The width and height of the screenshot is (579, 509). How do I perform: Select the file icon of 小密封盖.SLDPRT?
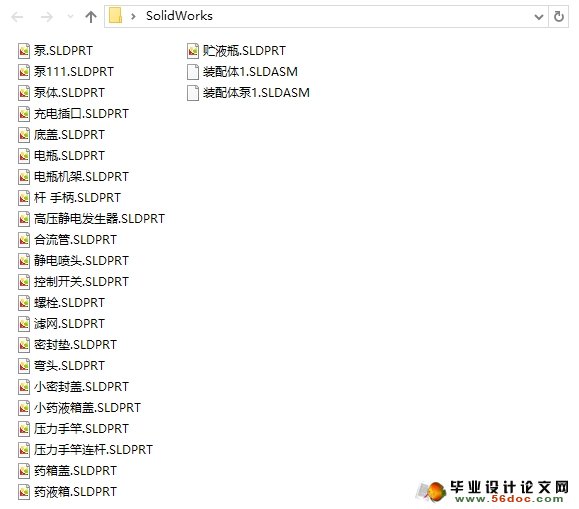point(24,388)
